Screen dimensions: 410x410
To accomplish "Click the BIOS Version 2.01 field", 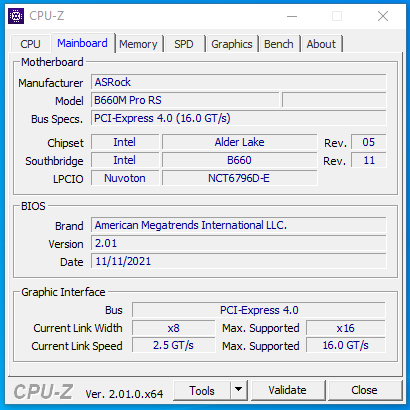I will tap(239, 243).
